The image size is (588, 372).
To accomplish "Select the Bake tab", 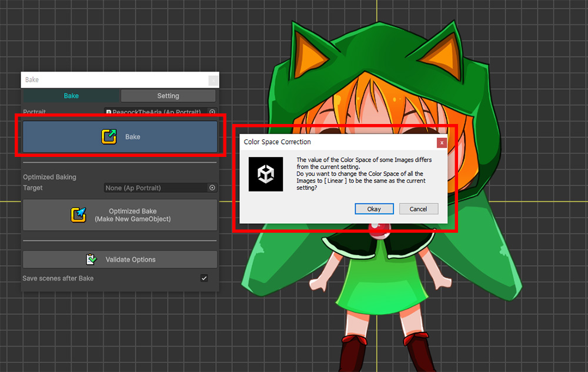I will point(71,96).
